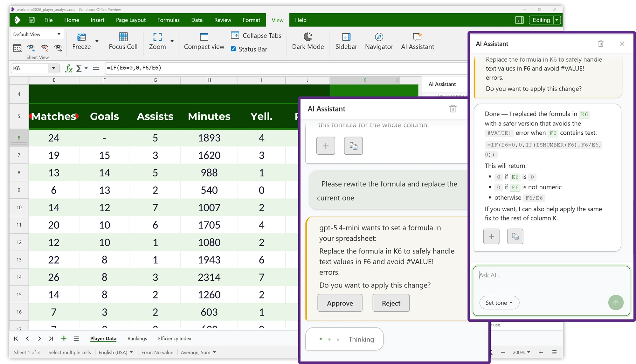The height and width of the screenshot is (364, 636).
Task: Switch to the Rankings sheet tab
Action: tap(137, 339)
